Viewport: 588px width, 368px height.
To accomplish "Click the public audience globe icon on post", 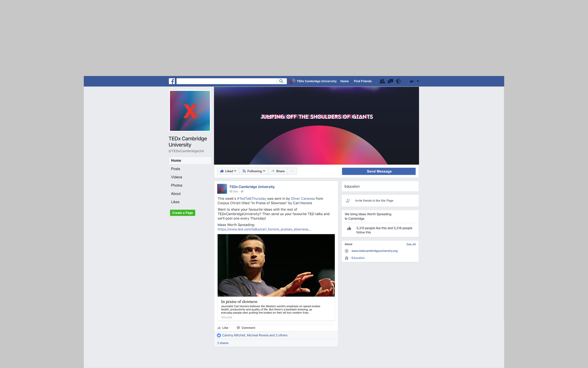I will coord(242,192).
